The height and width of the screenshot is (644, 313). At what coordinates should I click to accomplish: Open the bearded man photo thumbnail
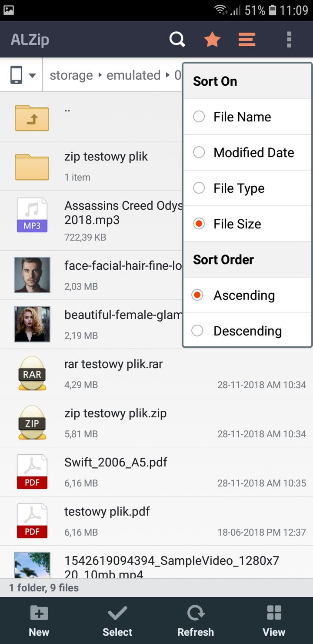(32, 275)
